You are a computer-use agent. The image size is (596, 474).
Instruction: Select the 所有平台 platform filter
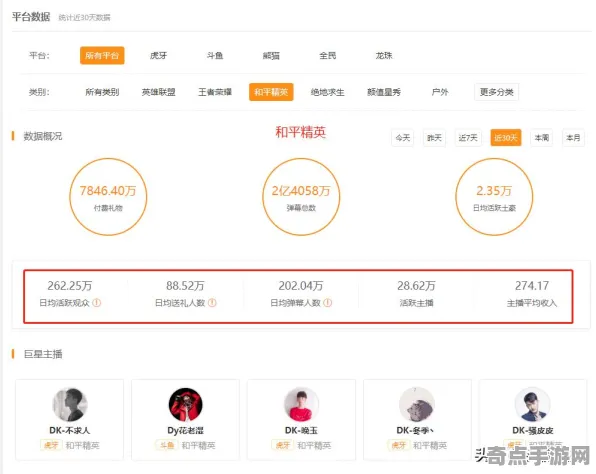coord(102,55)
